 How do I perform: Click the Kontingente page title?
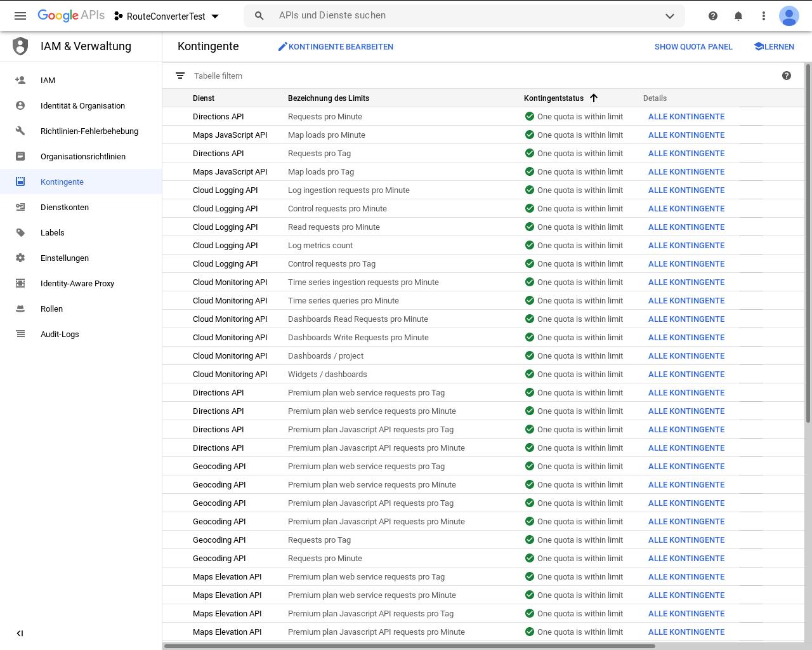click(208, 46)
